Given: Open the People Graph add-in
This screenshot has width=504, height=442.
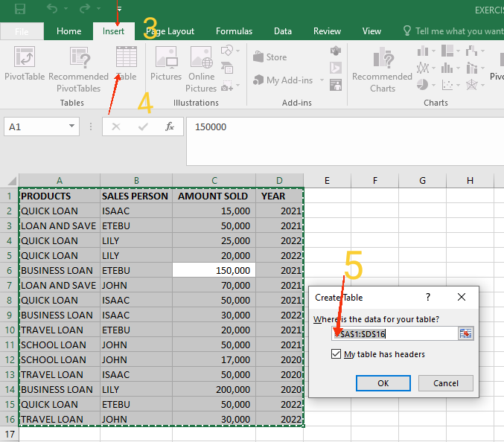Looking at the screenshot, I should 336,86.
